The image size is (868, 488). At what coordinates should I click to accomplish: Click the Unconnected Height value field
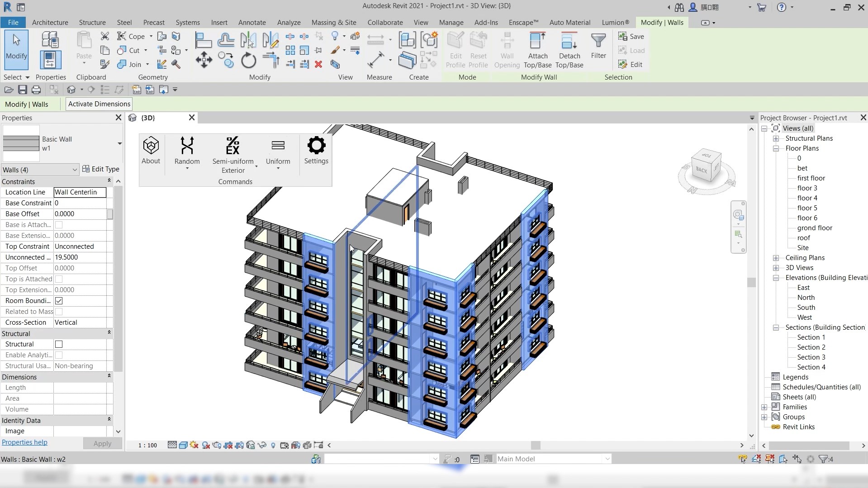80,257
